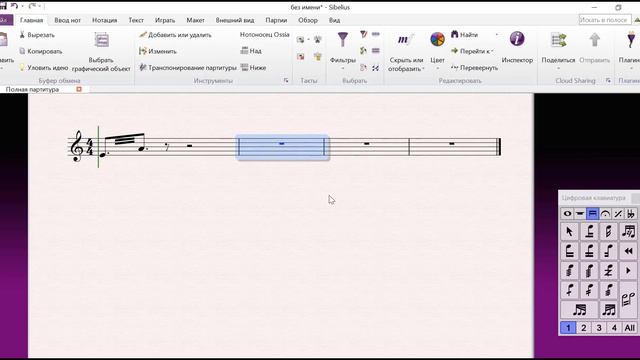Click the Color (Цвет) wheel swatch

(x=437, y=40)
